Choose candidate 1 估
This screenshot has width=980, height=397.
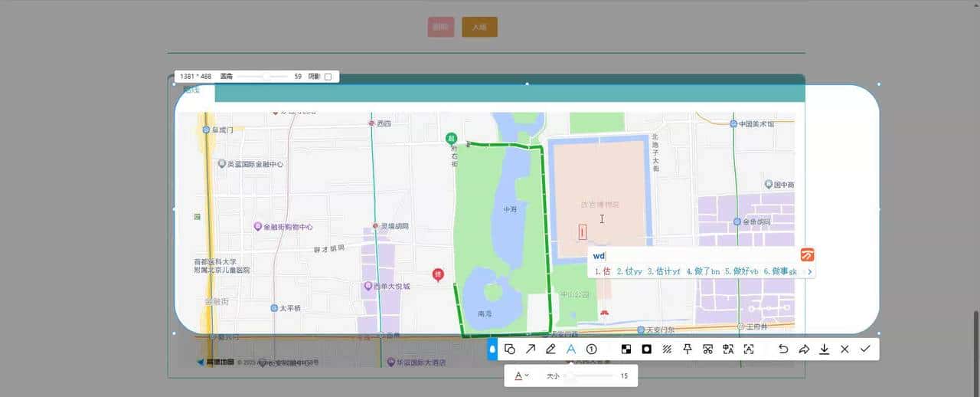pos(602,271)
